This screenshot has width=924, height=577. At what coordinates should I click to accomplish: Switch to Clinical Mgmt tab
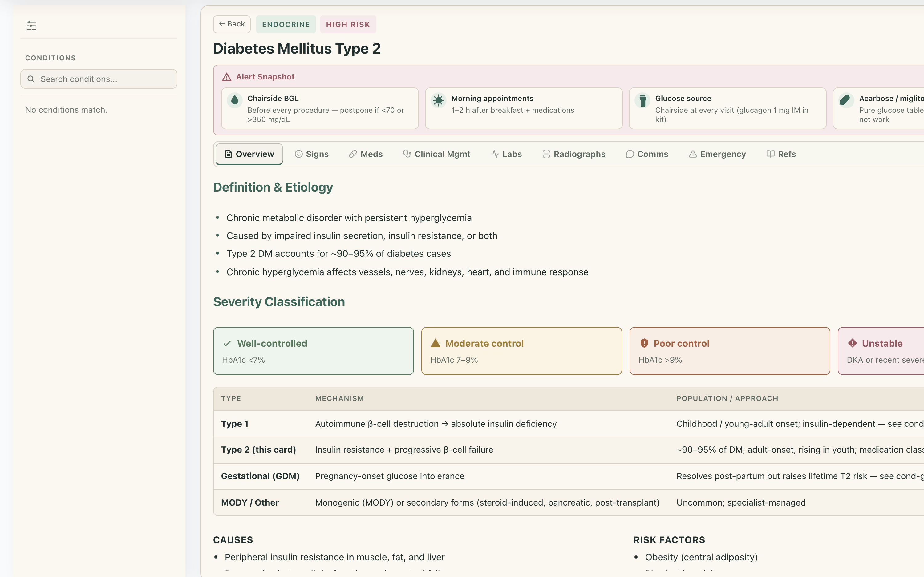pyautogui.click(x=437, y=154)
